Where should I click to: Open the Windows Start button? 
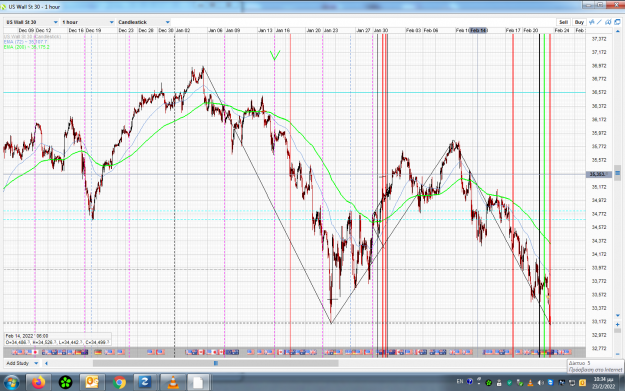click(11, 383)
